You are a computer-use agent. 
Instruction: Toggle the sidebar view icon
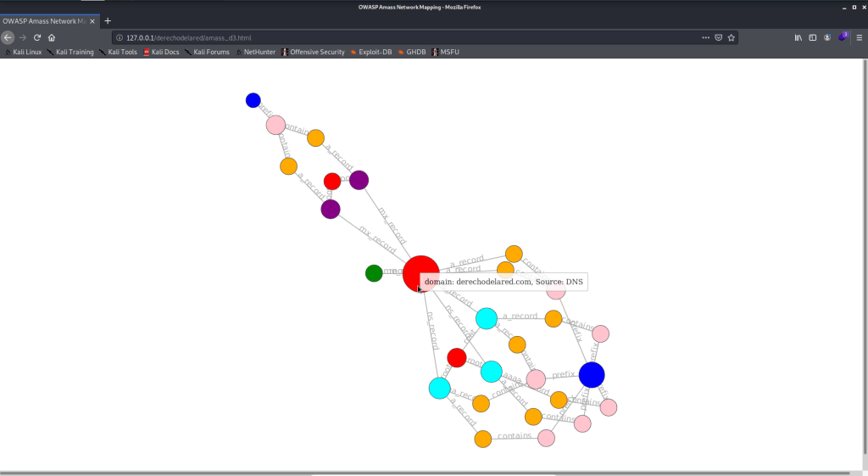(812, 37)
